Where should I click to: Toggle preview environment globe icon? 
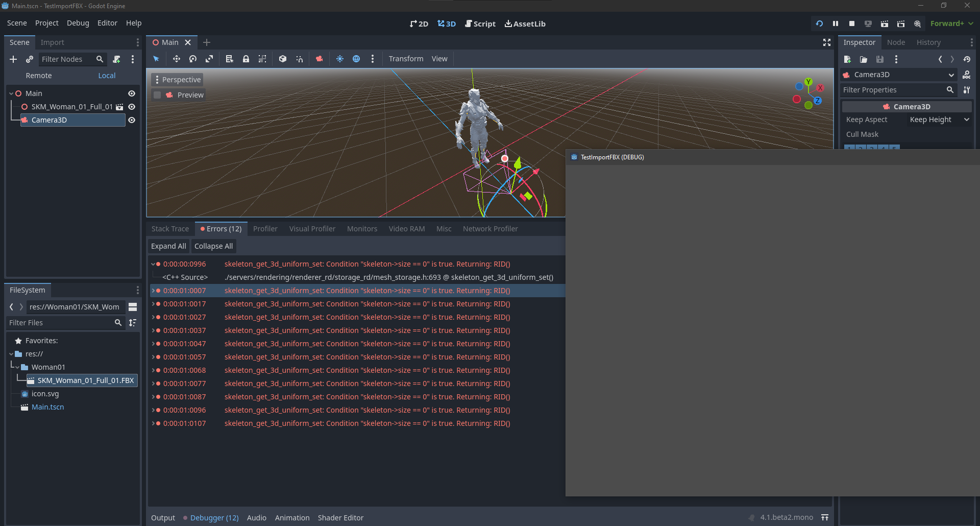click(x=356, y=59)
